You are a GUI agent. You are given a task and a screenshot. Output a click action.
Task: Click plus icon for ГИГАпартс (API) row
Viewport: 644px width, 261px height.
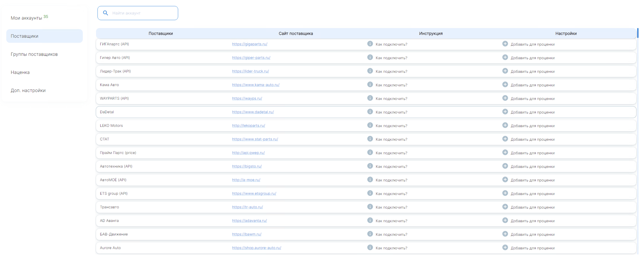click(x=505, y=44)
